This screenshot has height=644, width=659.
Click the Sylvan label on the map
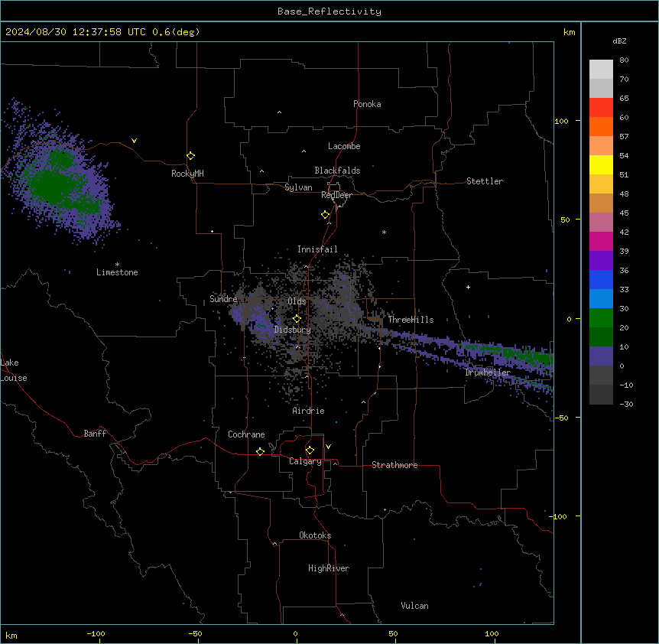pos(298,187)
